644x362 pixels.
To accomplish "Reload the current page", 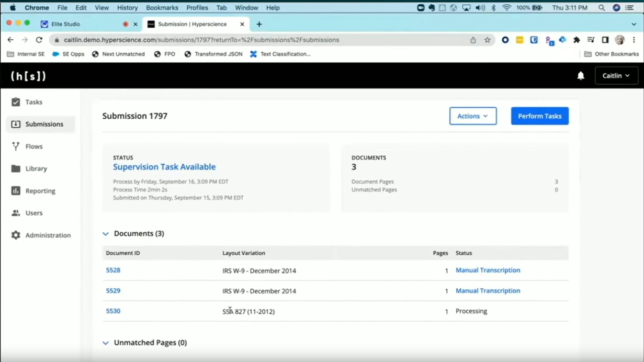I will (x=39, y=40).
